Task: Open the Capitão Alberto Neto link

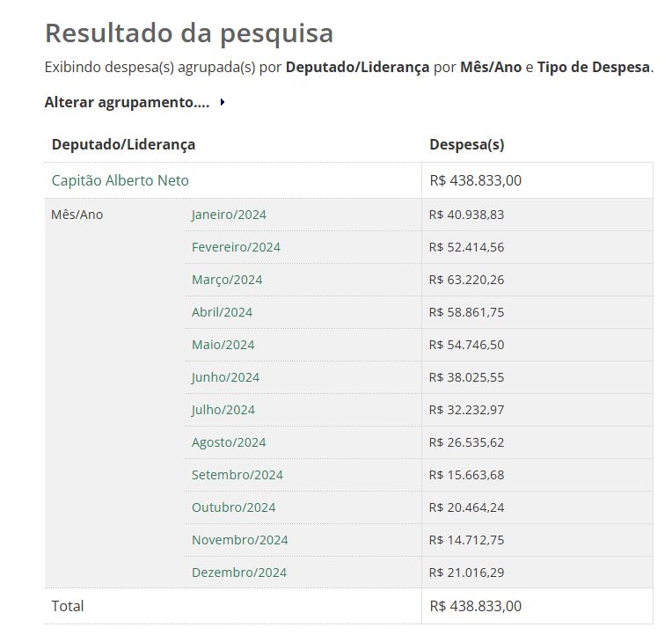Action: [x=120, y=180]
